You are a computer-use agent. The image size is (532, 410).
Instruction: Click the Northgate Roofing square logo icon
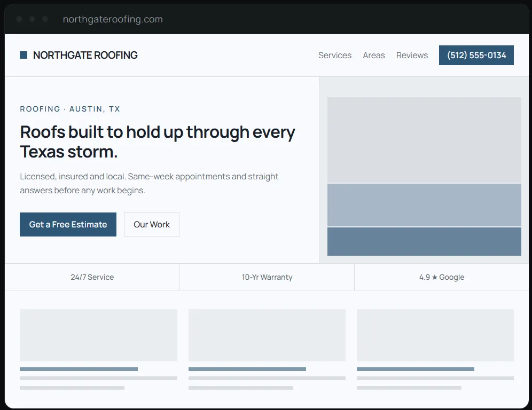tap(24, 55)
